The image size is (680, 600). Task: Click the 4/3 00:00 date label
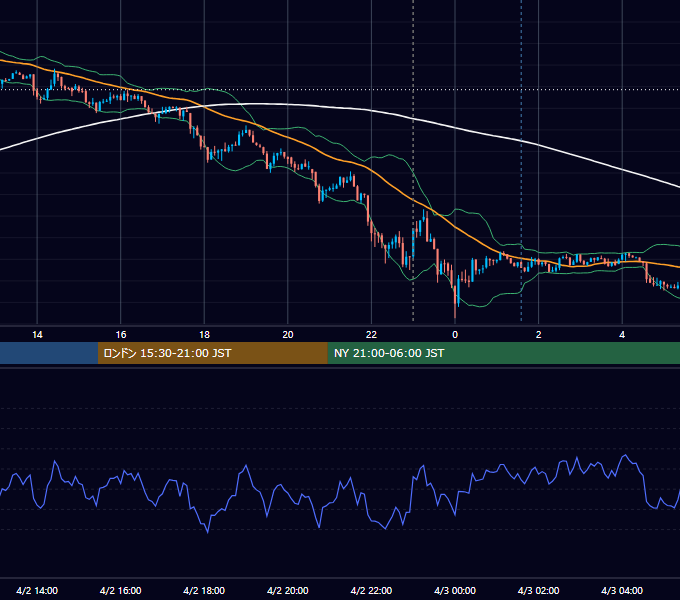click(455, 590)
